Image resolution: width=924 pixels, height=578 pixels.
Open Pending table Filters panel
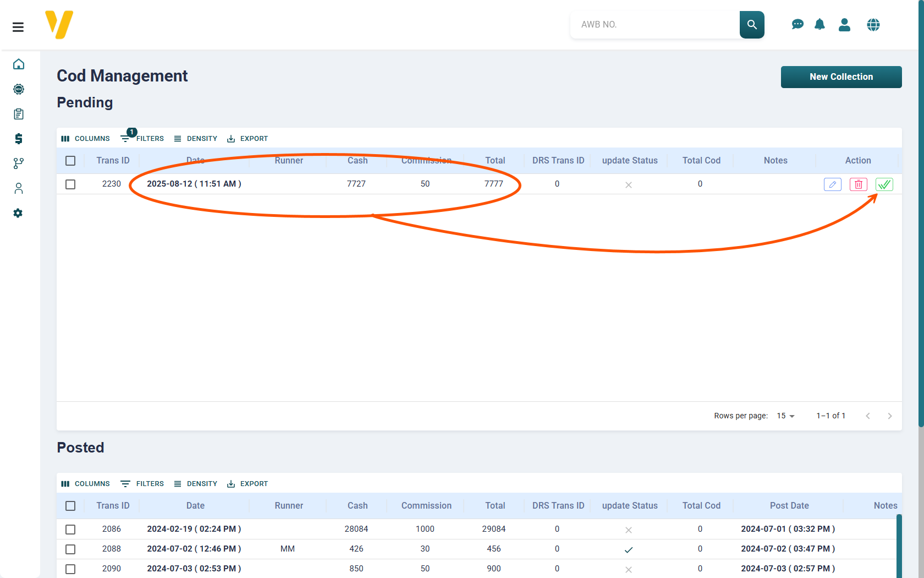[142, 139]
